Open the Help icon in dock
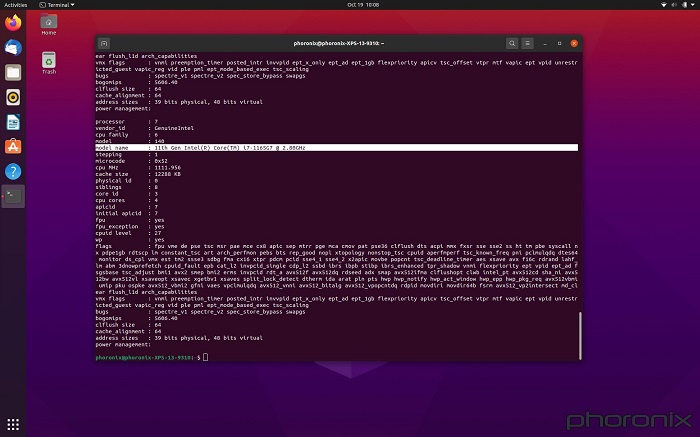The image size is (700, 437). [x=13, y=172]
